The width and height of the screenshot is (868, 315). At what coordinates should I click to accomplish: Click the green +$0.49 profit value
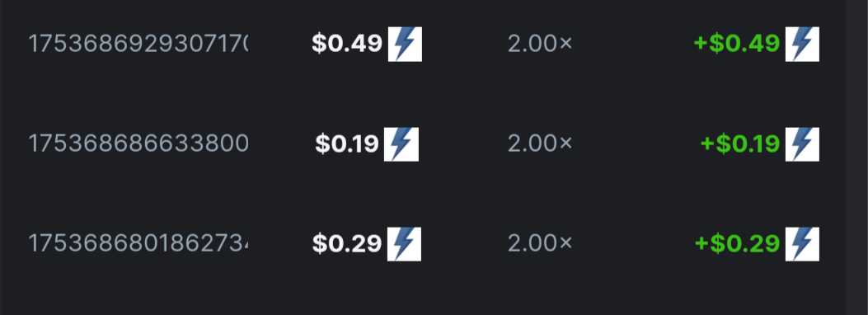(x=737, y=44)
